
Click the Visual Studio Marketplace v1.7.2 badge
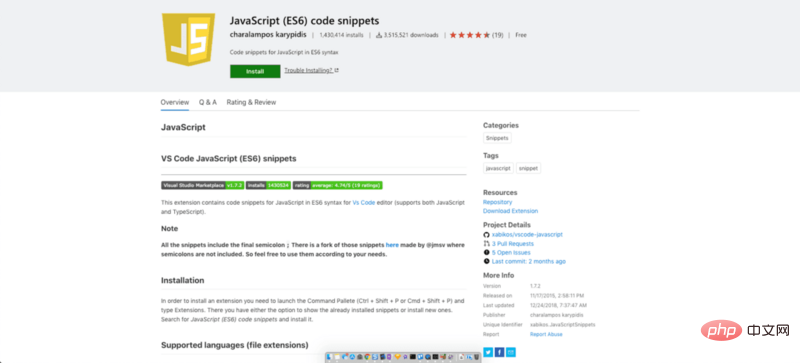pyautogui.click(x=203, y=185)
